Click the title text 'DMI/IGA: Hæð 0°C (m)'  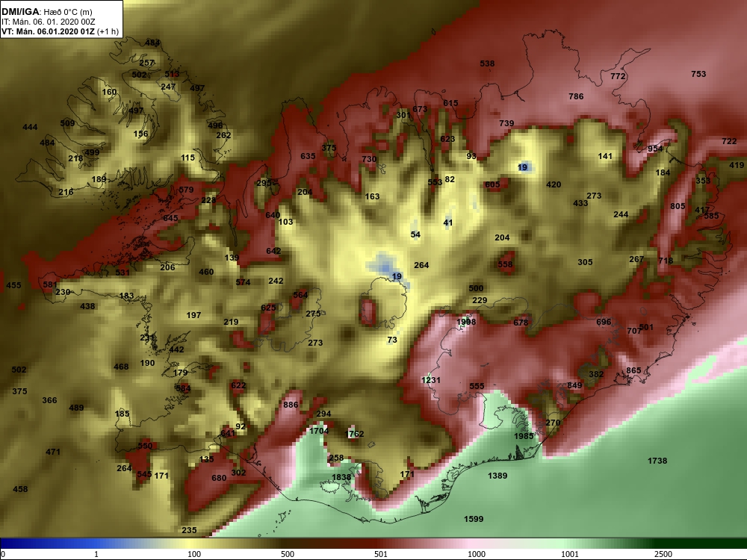click(46, 12)
